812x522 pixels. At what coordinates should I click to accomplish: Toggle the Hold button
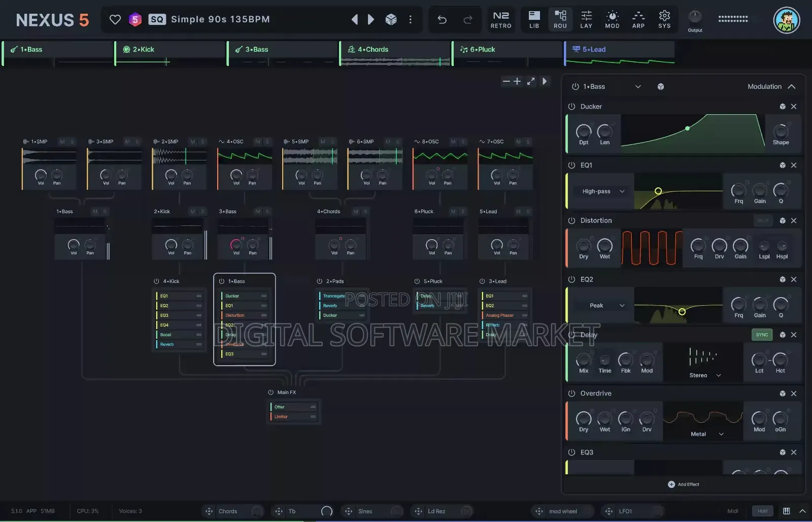[x=762, y=511]
